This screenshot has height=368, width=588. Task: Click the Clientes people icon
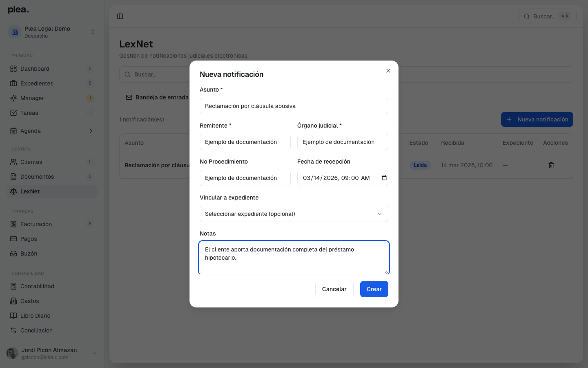(x=13, y=162)
